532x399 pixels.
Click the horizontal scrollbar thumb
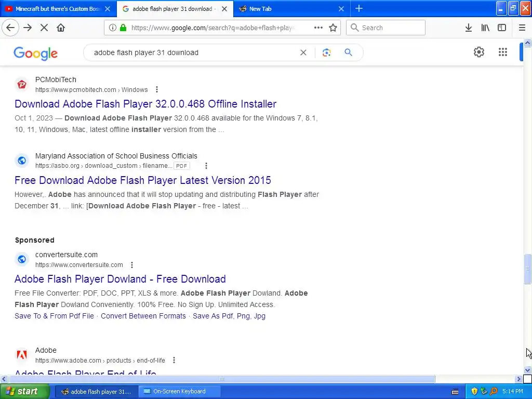(x=221, y=379)
